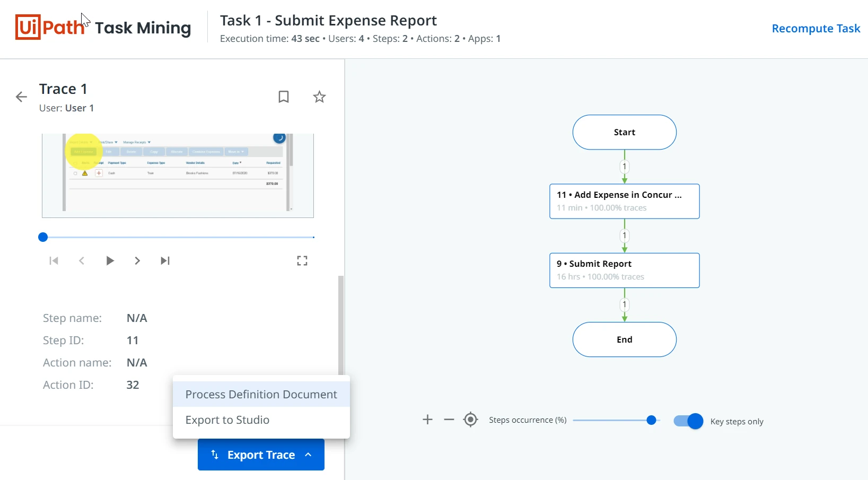Select the Start node in graph
Viewport: 868px width, 480px height.
pyautogui.click(x=625, y=132)
